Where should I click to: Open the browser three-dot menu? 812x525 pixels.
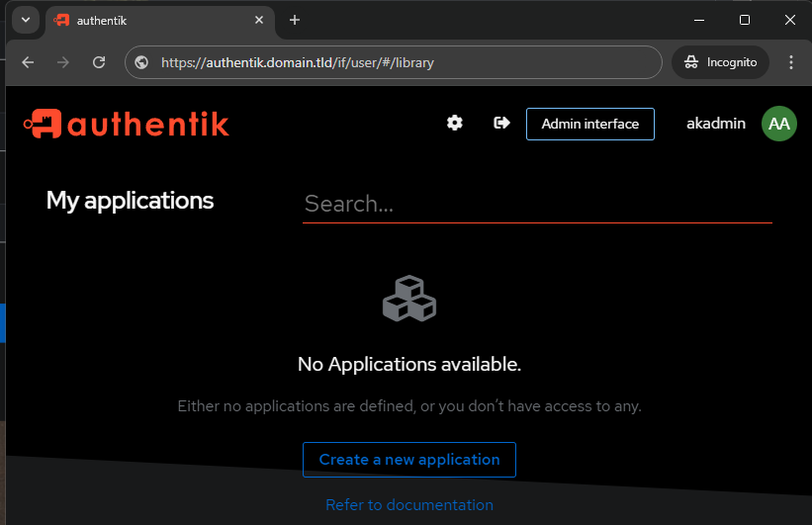tap(791, 62)
